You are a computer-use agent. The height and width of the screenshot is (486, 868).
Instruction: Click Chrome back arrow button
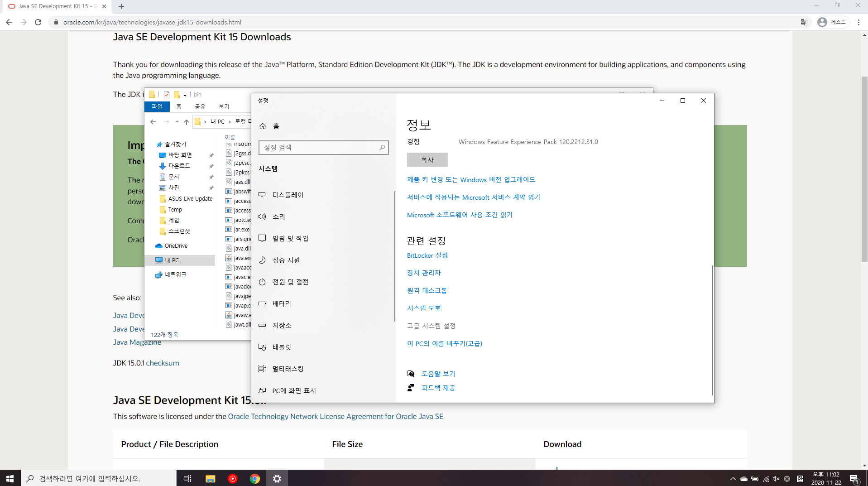pos(9,22)
